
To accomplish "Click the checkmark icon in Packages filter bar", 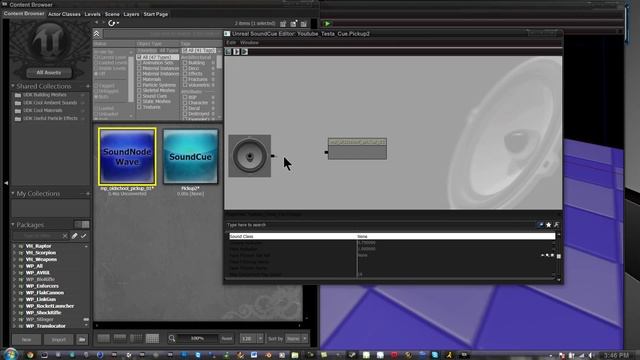I will [84, 236].
